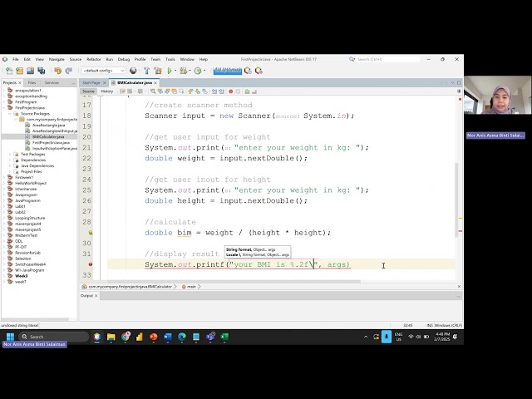Select the Week3 project
Screen dimensions: 532x399
[22, 276]
